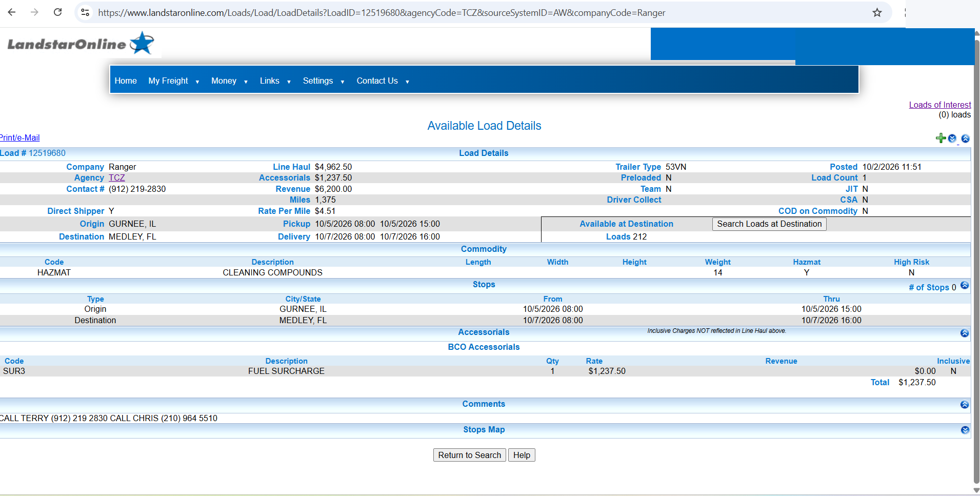Image resolution: width=980 pixels, height=496 pixels.
Task: Click the Load # 12519680 text
Action: click(x=33, y=153)
